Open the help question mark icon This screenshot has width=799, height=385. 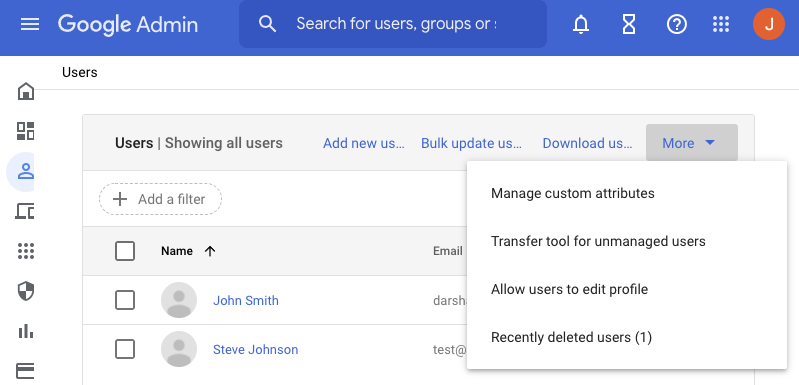point(677,24)
